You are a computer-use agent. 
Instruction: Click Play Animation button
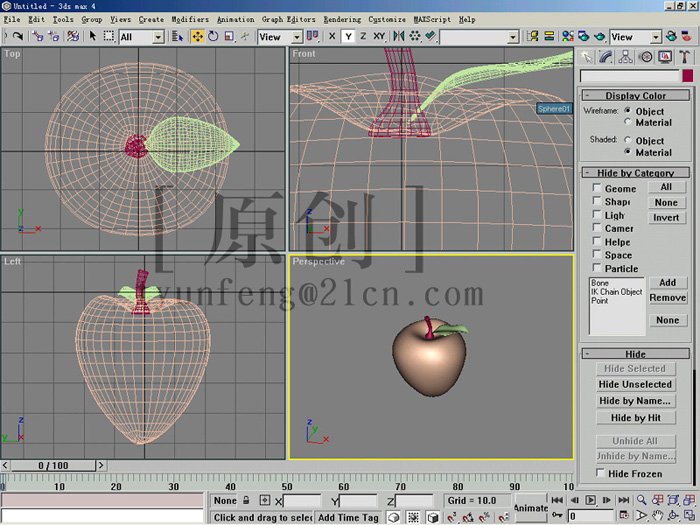[x=590, y=500]
